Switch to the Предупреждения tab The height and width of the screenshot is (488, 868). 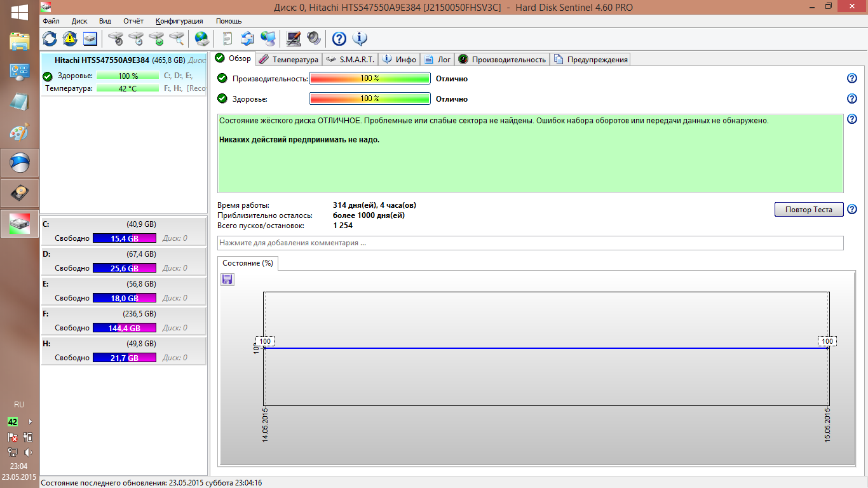[590, 59]
